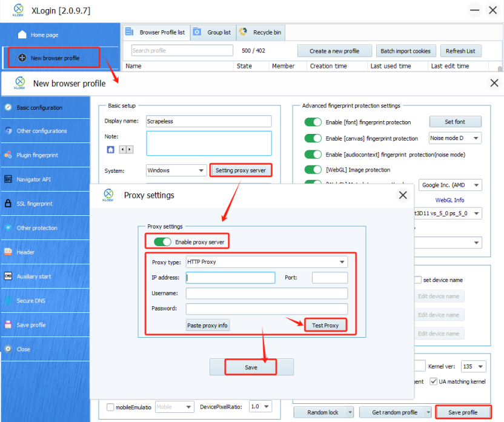This screenshot has width=504, height=422.
Task: Click the Refresh List button
Action: 460,51
